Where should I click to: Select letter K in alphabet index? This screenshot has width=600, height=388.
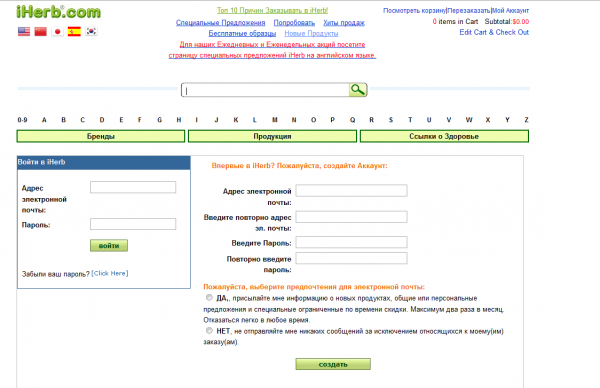tap(236, 120)
